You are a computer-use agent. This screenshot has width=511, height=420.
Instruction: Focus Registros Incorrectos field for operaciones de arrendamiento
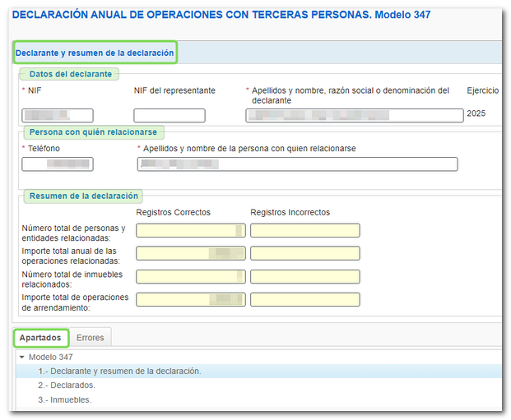click(304, 299)
